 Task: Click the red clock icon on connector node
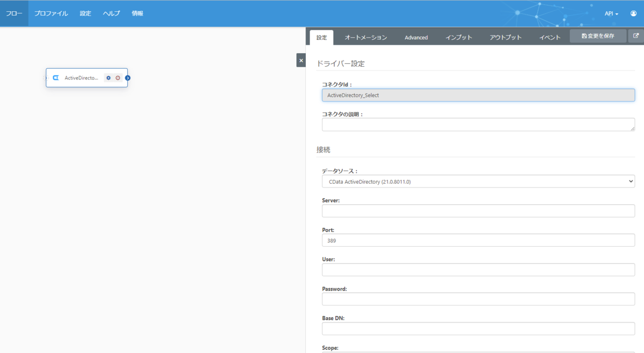pyautogui.click(x=118, y=78)
